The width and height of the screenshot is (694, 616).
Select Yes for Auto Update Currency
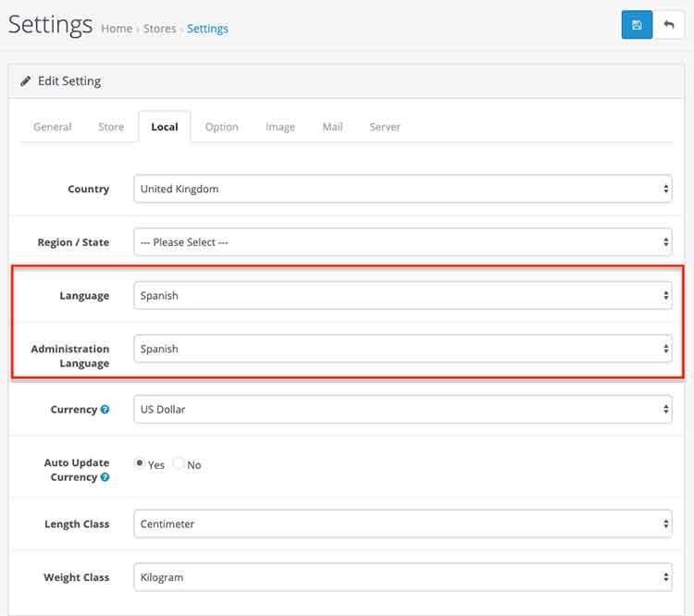140,462
